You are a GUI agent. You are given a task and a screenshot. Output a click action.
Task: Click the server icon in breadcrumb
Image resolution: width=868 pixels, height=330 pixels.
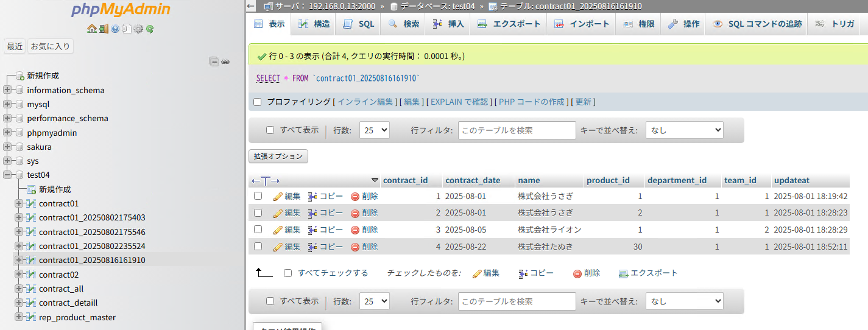pos(269,6)
